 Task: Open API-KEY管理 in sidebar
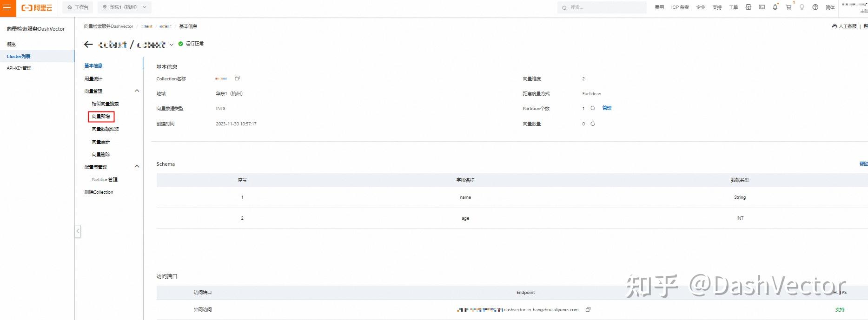pos(19,68)
